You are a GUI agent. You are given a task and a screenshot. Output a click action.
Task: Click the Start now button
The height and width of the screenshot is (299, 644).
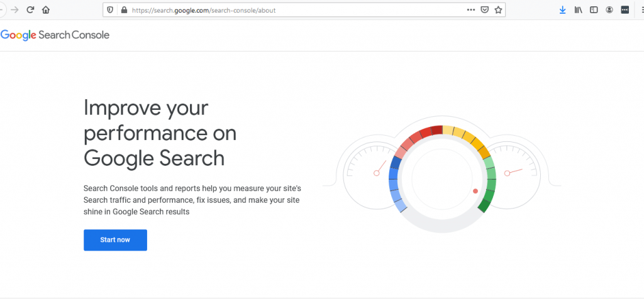pyautogui.click(x=116, y=240)
